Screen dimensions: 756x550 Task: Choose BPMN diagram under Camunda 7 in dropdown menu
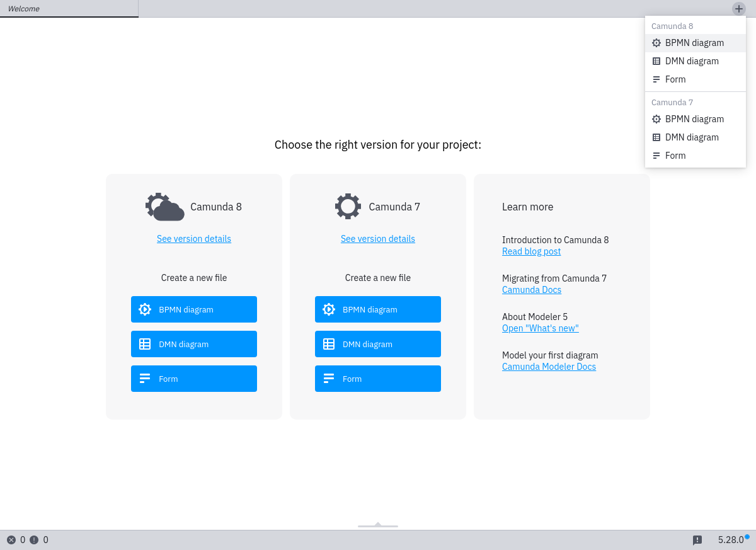[696, 119]
